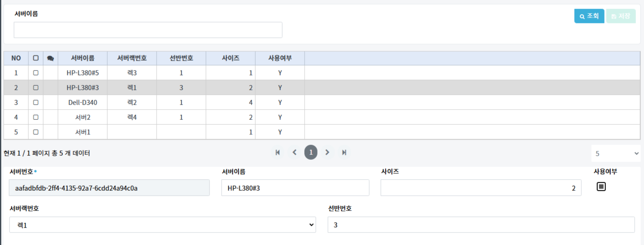
Task: Open the page size dropdown showing 5
Action: [x=616, y=153]
